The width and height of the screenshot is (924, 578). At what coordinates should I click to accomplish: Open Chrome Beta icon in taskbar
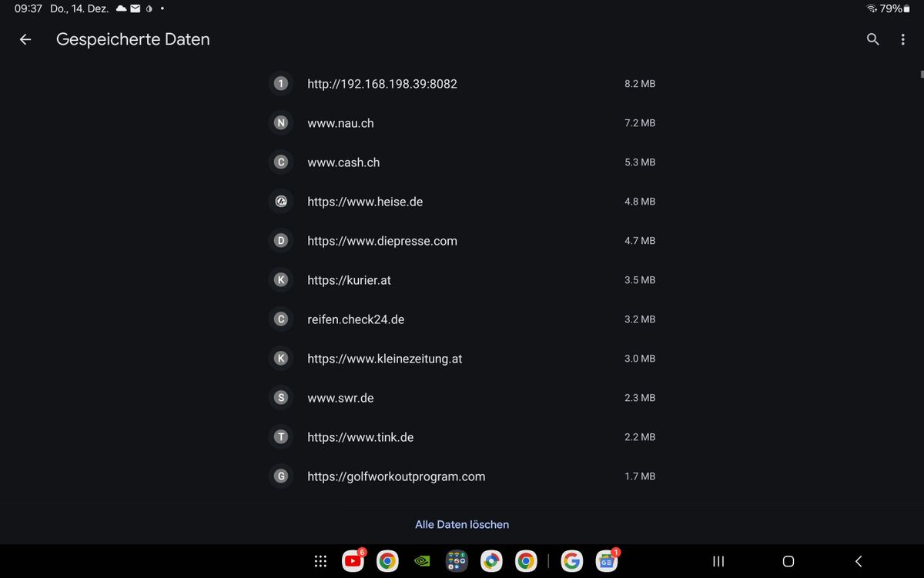[x=490, y=561]
